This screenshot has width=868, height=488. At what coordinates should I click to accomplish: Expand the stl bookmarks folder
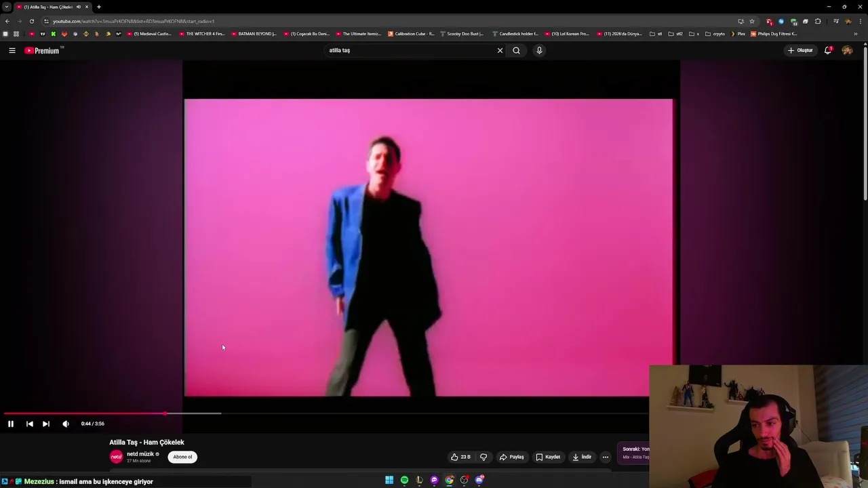point(656,34)
